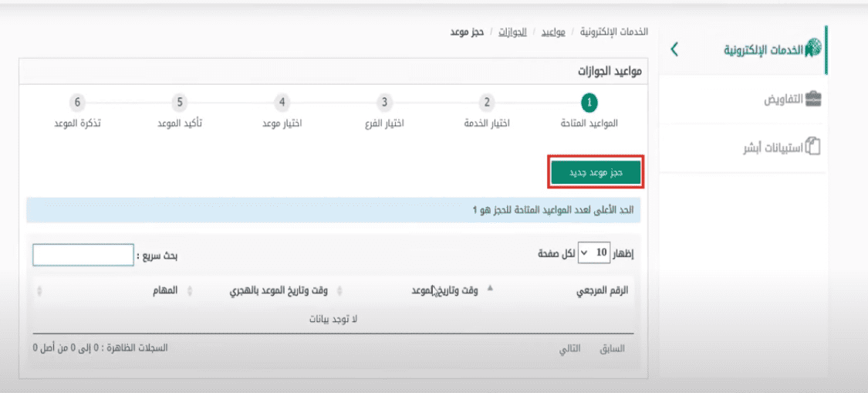Image resolution: width=868 pixels, height=393 pixels.
Task: Select step 4 circle اختيار موعد
Action: [x=282, y=103]
